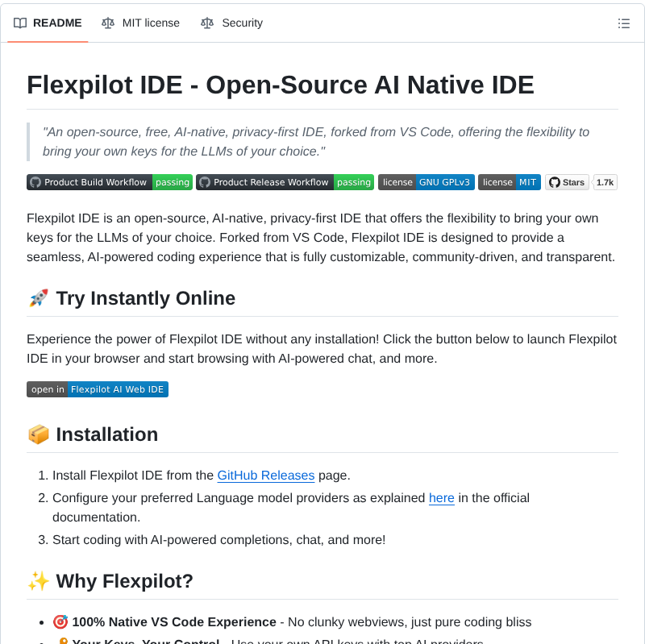
Task: Click the GitHub logo on Product Release Workflow badge
Action: [205, 182]
